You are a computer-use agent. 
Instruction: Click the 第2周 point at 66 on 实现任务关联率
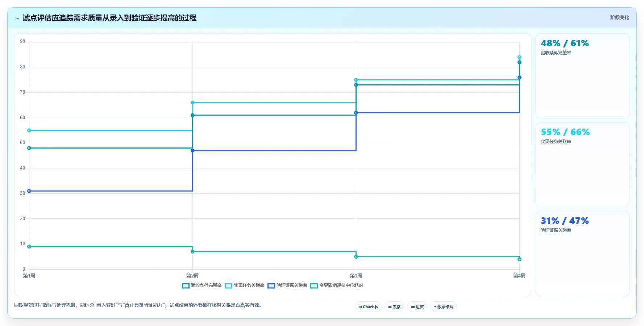pyautogui.click(x=192, y=103)
